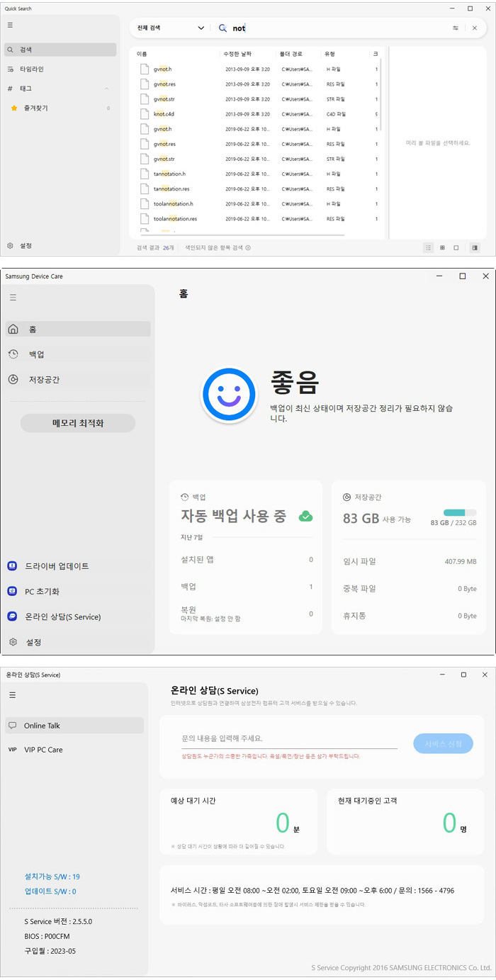The width and height of the screenshot is (496, 980).
Task: Toggle the preview pane icon
Action: tap(475, 247)
